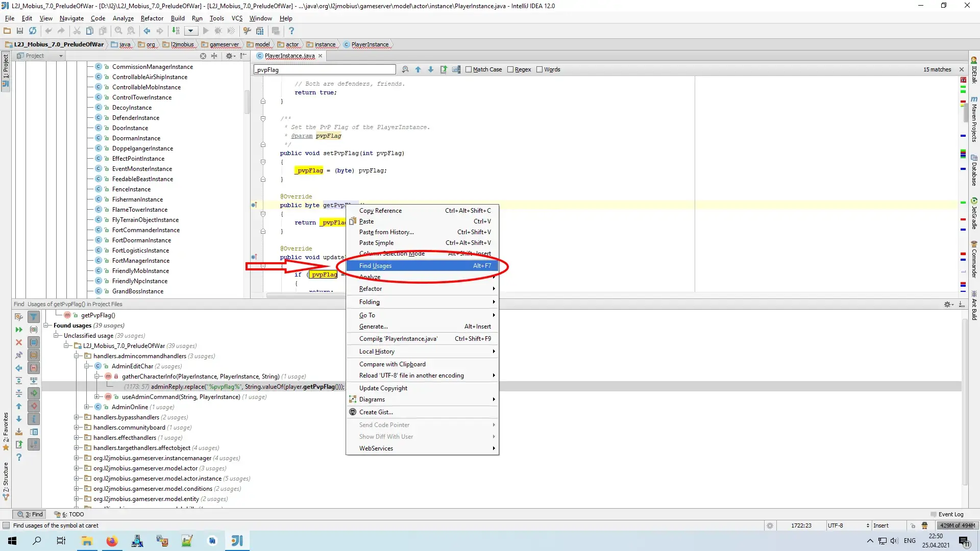Collapse the Found usages tree node

[47, 325]
